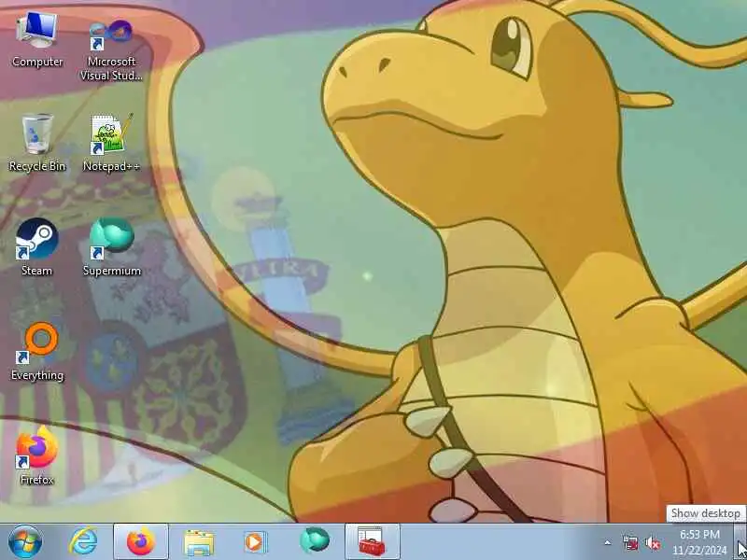
Task: Open the network status tray icon
Action: pos(630,542)
